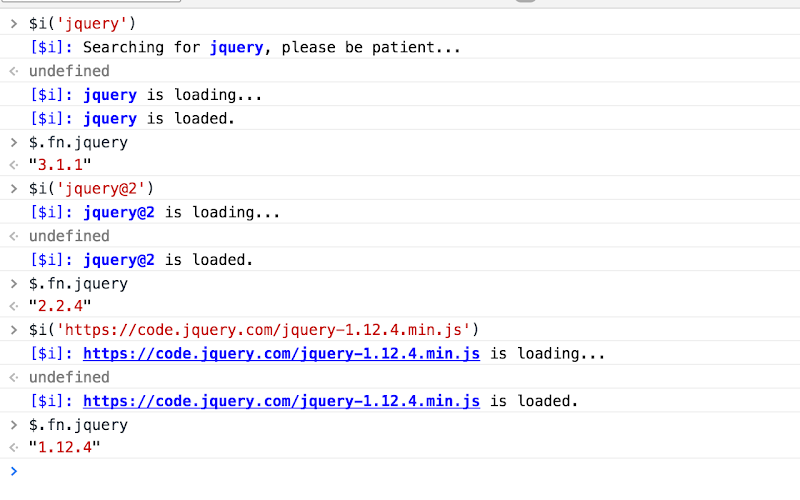Select the "Searching for jquery, please be patient..." message

point(271,47)
